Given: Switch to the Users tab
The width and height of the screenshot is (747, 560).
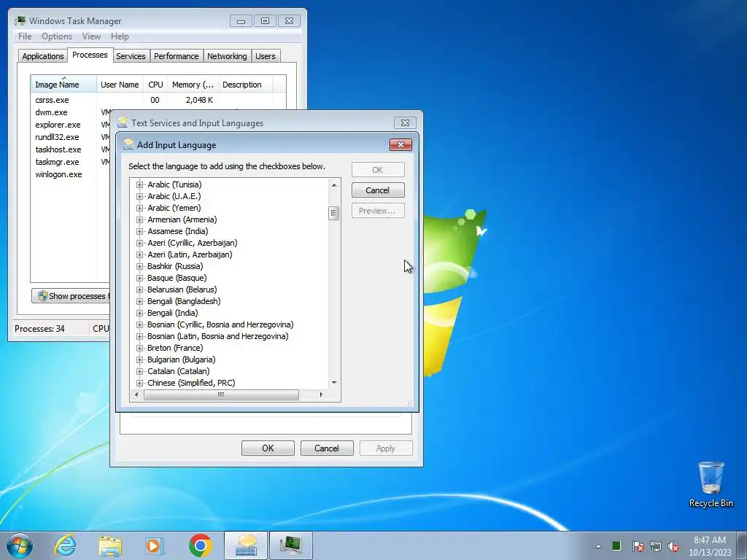Looking at the screenshot, I should click(x=266, y=56).
